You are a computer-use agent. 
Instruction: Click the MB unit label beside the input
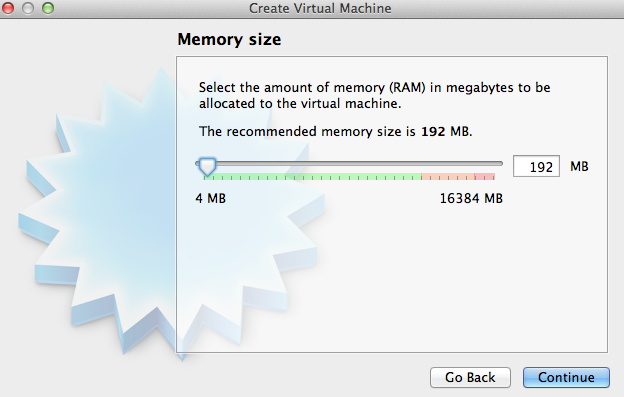[579, 166]
